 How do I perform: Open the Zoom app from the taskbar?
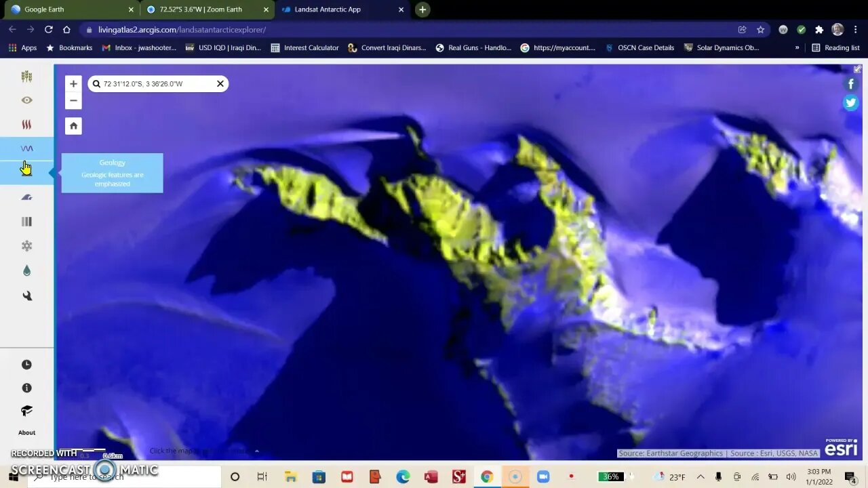point(543,477)
